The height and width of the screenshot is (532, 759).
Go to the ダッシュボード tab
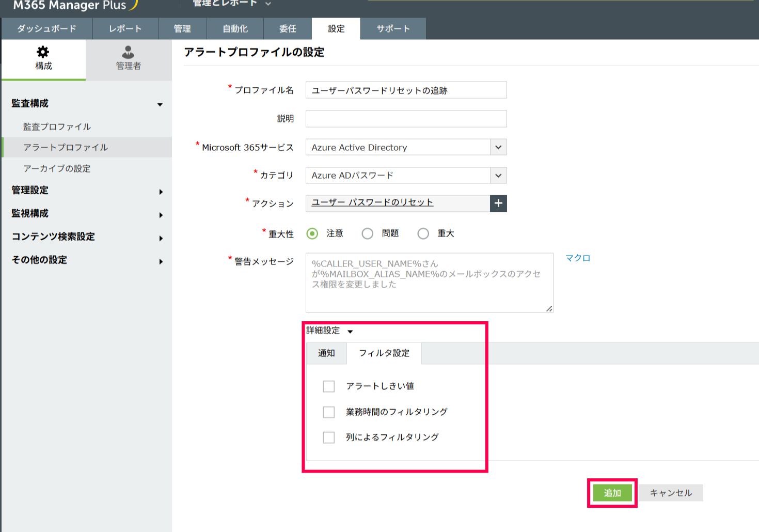[47, 29]
